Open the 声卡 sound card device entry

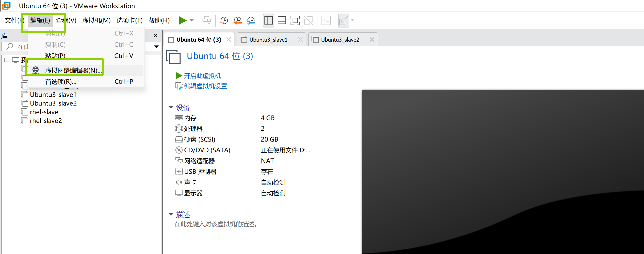186,182
